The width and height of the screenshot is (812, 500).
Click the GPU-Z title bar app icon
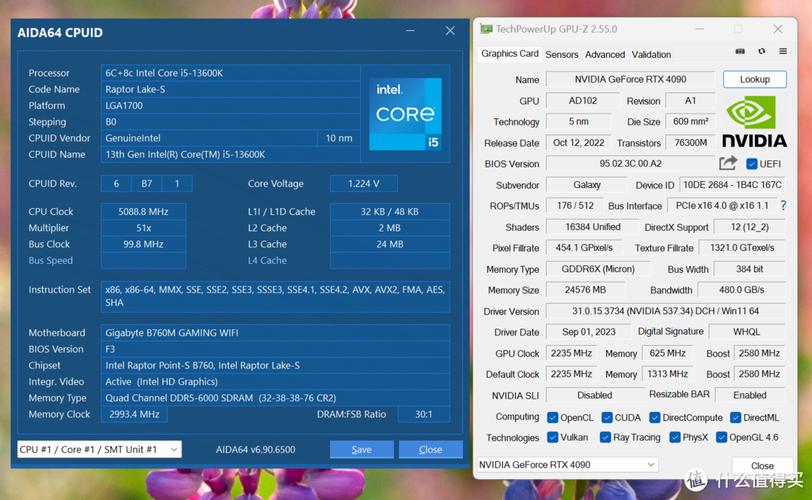click(486, 30)
